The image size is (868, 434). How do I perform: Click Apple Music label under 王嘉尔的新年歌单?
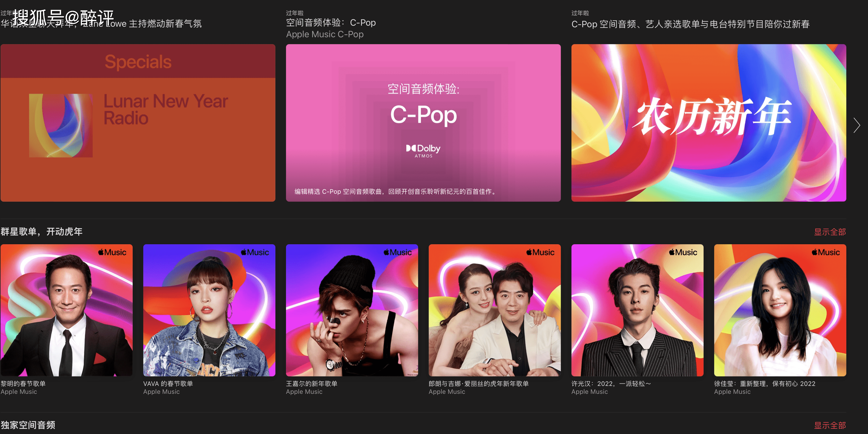pyautogui.click(x=304, y=391)
